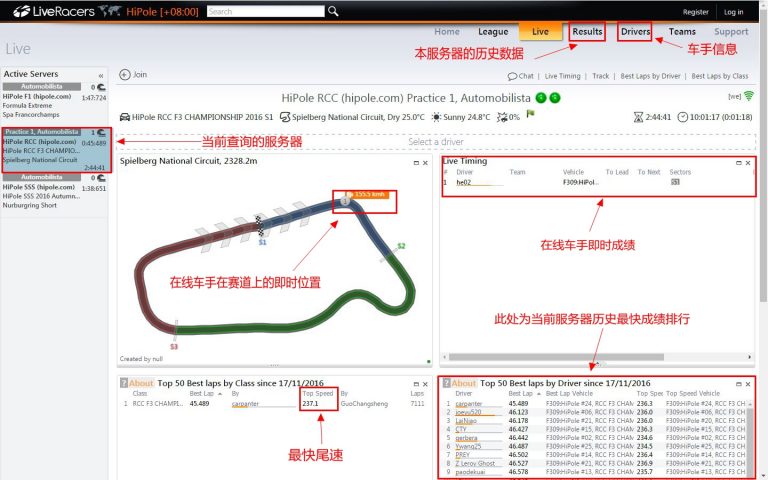Screen dimensions: 768x480
Task: Click the sunny weather icon
Action: click(436, 117)
